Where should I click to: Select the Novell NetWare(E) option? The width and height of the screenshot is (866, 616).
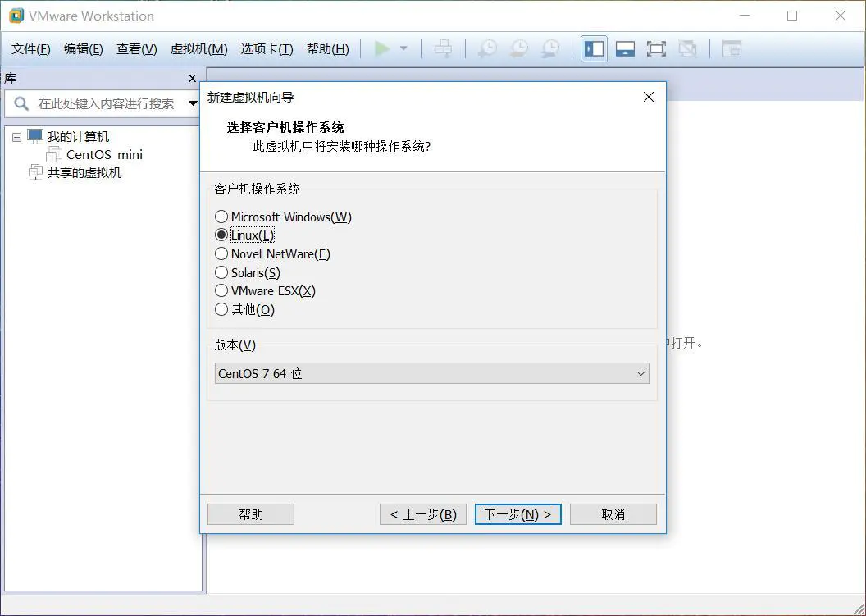tap(221, 253)
